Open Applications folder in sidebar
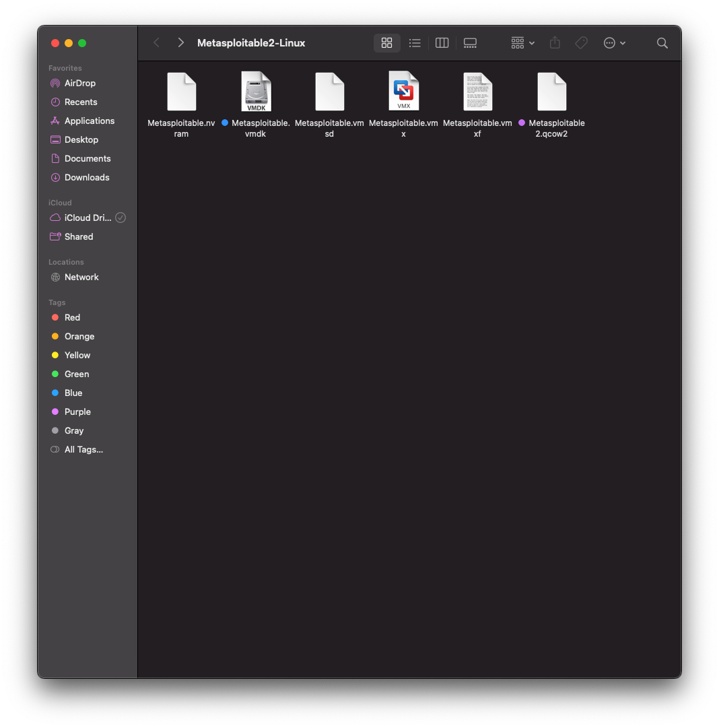 pyautogui.click(x=89, y=121)
